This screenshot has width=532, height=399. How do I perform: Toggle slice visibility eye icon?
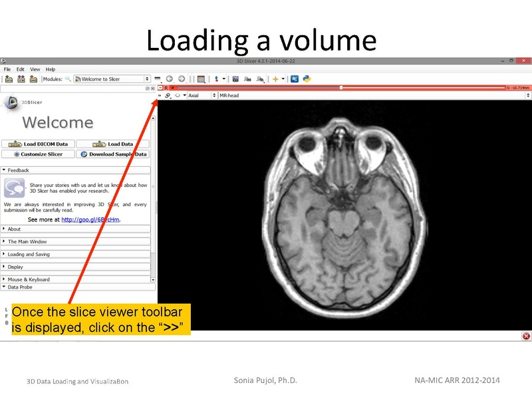coord(178,96)
